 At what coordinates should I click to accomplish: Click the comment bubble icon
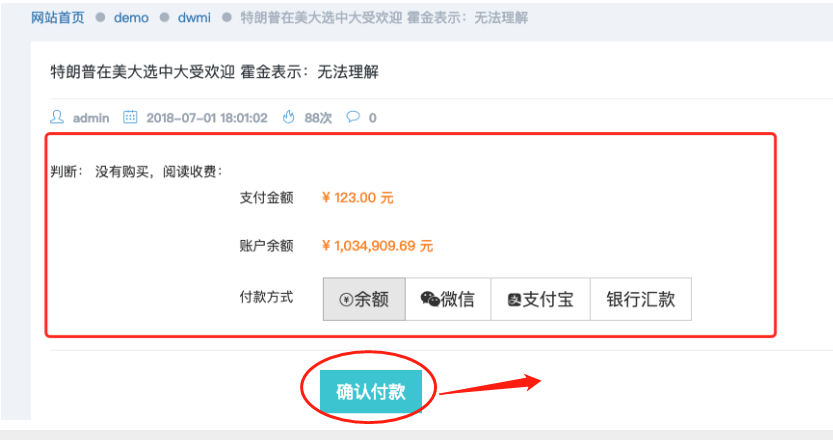click(x=353, y=116)
